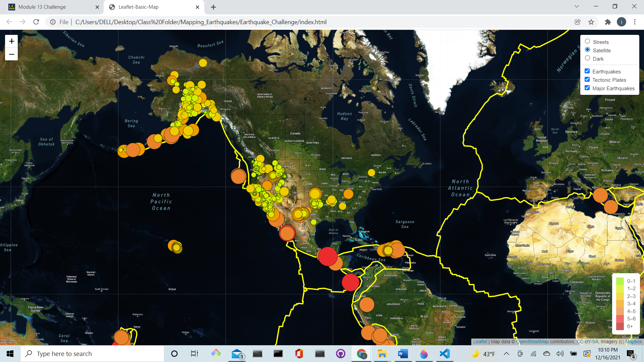Go back to previous page
Viewport: 644px width, 362px height.
pyautogui.click(x=9, y=22)
